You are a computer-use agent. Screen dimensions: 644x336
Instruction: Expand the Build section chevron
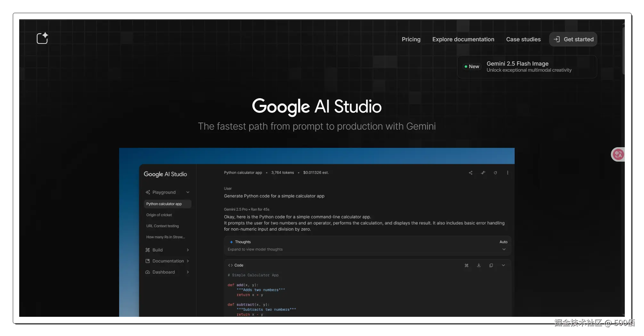(x=188, y=250)
